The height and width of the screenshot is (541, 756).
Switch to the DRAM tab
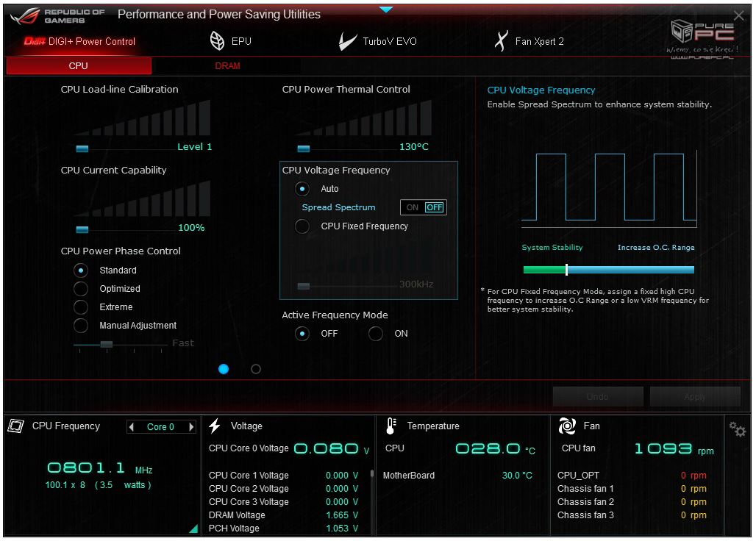227,66
